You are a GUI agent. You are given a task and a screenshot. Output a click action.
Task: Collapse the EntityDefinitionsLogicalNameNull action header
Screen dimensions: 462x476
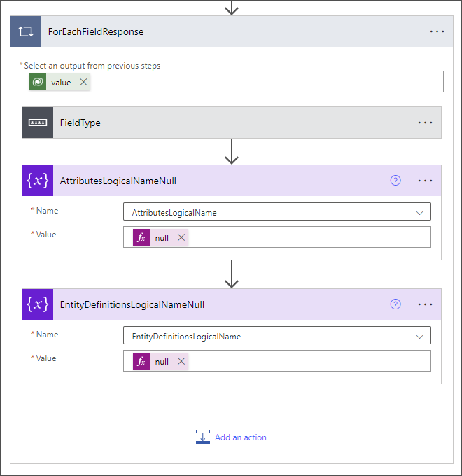point(232,304)
